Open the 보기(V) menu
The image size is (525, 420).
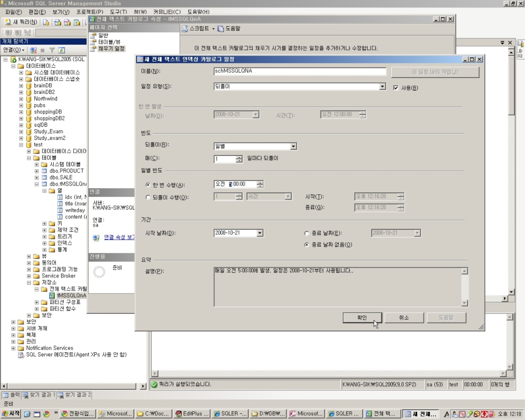(61, 12)
